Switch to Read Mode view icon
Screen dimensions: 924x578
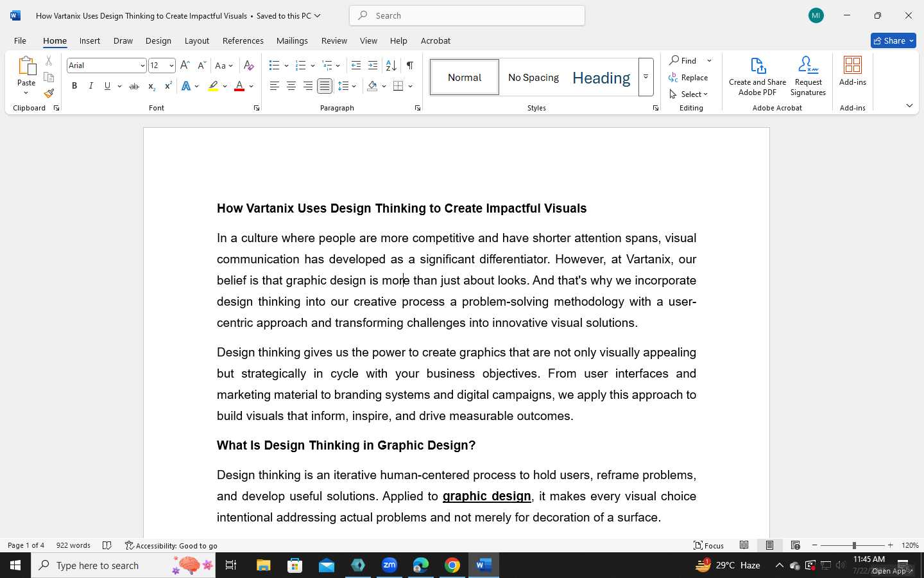coord(744,545)
